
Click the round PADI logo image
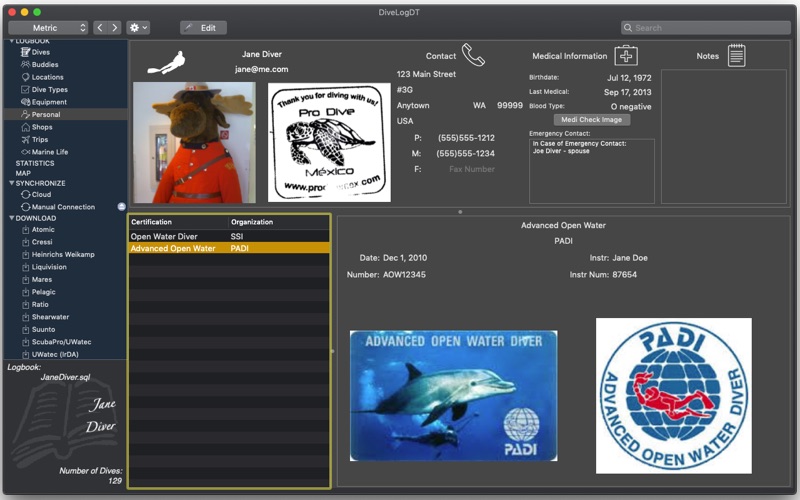coord(673,396)
